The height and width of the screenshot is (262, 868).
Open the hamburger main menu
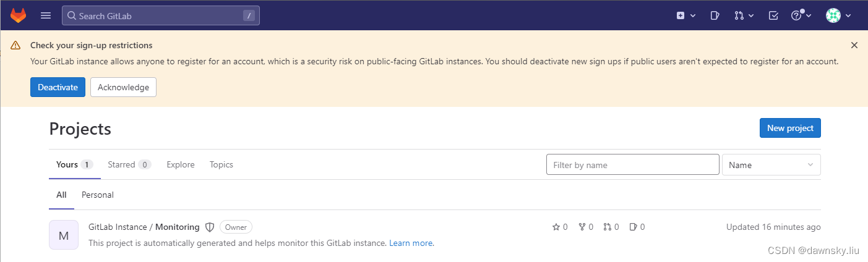point(46,15)
